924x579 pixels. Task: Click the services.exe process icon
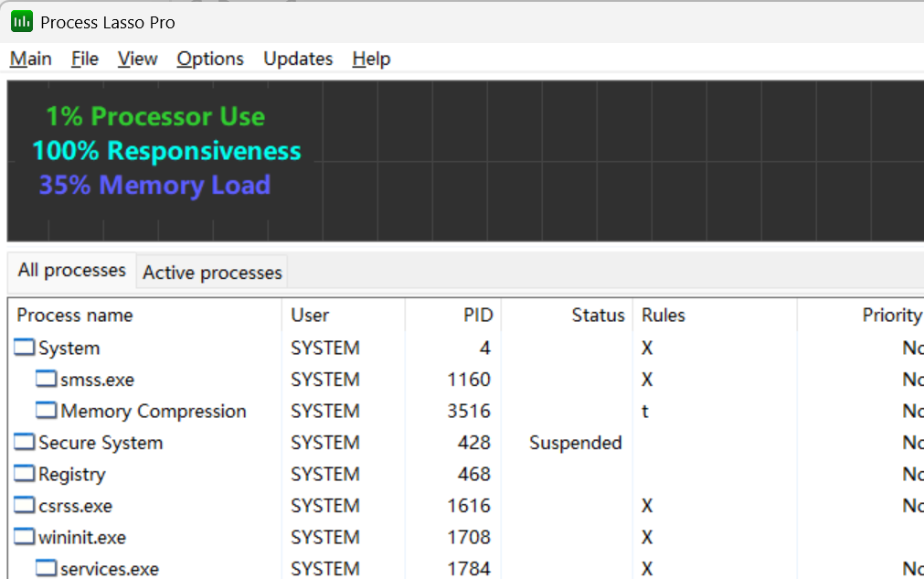46,568
